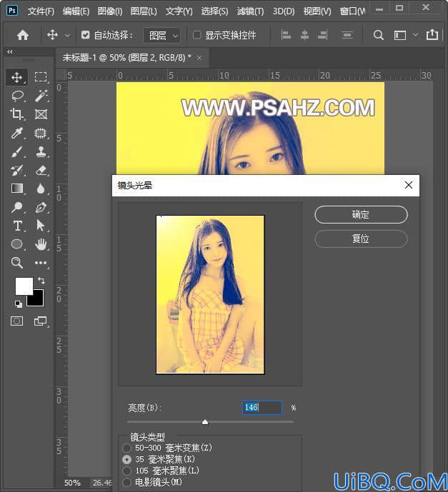This screenshot has height=492, width=448.
Task: Select the Move tool in the toolbox
Action: coord(16,77)
